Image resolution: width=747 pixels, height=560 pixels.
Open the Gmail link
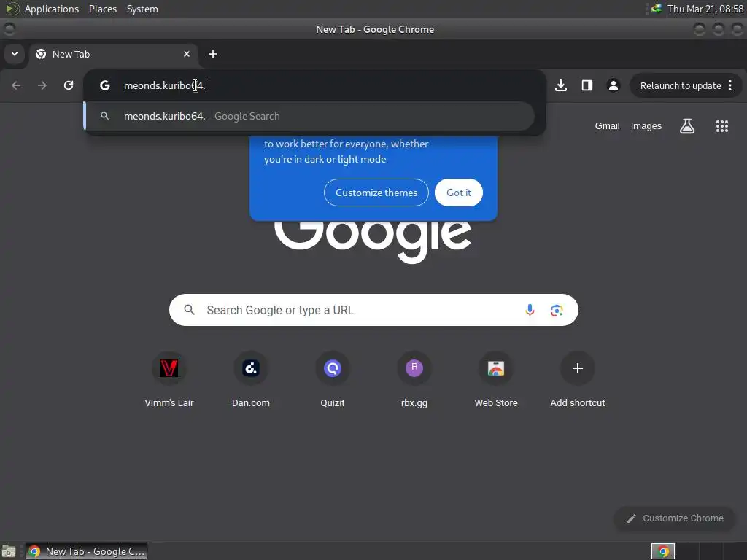(607, 126)
